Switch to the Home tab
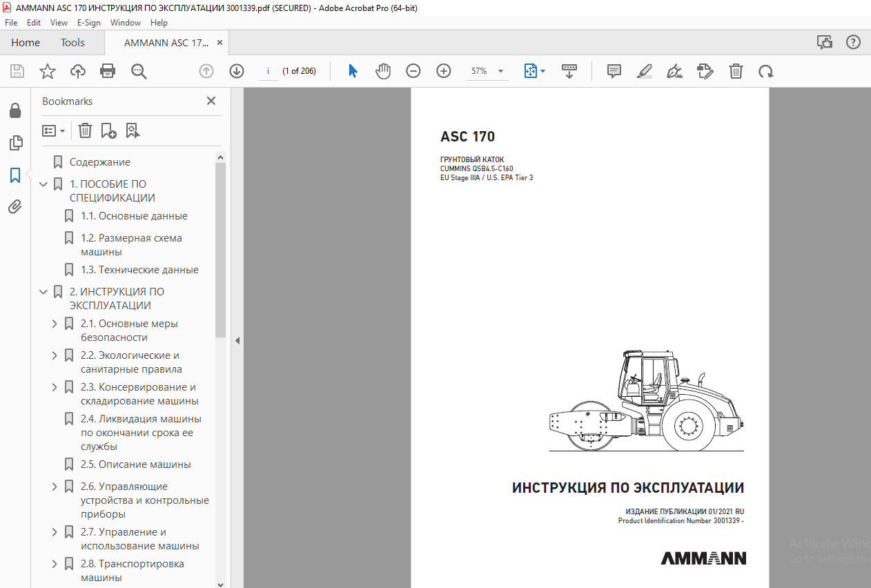The height and width of the screenshot is (588, 871). pos(26,43)
